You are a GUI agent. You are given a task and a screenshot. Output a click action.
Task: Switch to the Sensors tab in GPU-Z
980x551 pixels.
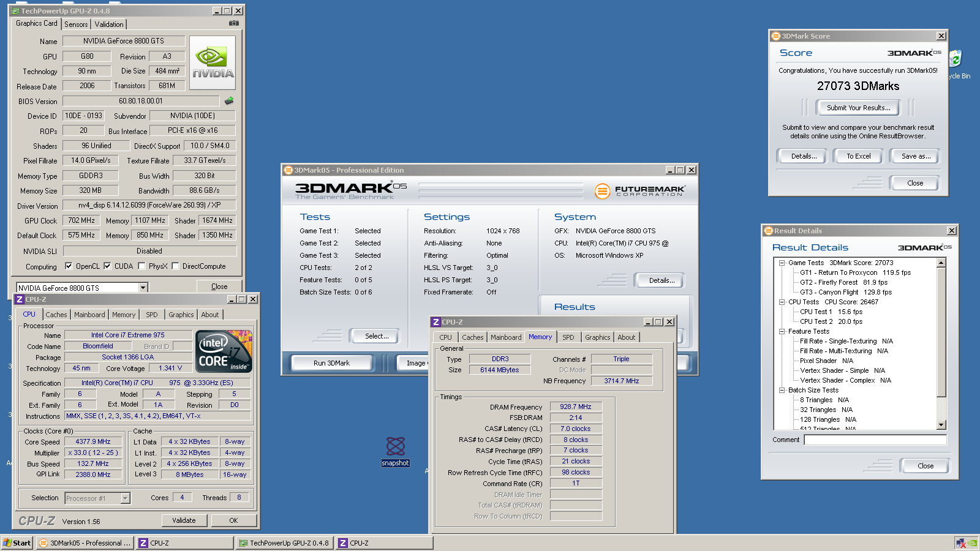click(76, 24)
